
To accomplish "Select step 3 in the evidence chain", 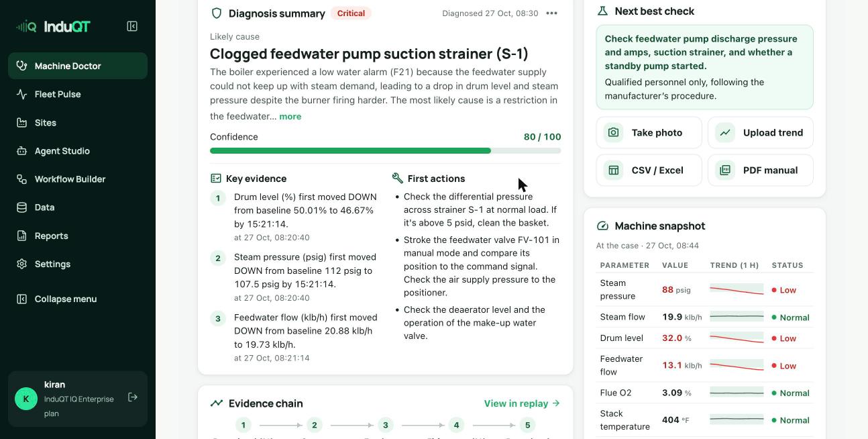I will tap(386, 425).
